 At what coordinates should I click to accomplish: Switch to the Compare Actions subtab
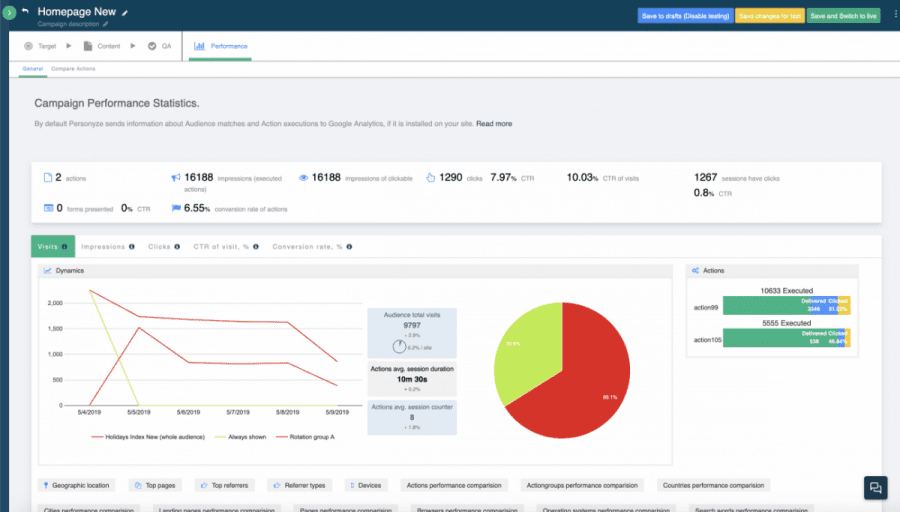[x=72, y=69]
